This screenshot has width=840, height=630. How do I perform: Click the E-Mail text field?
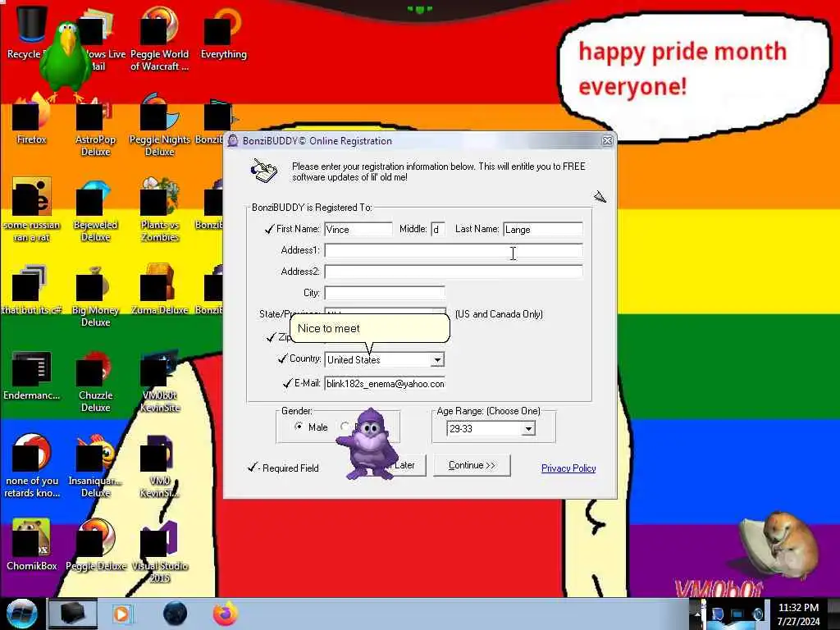(385, 384)
